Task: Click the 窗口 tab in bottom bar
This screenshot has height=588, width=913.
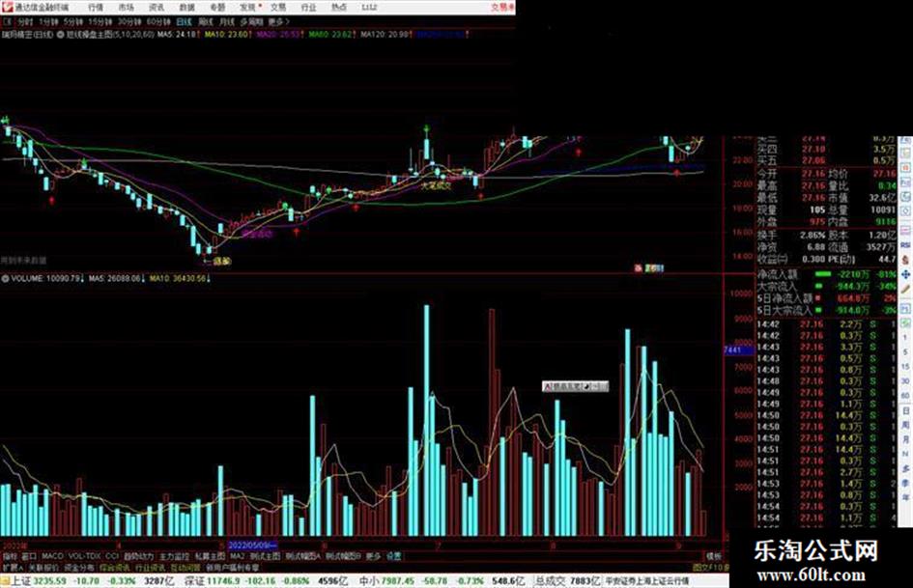Action: (x=29, y=556)
